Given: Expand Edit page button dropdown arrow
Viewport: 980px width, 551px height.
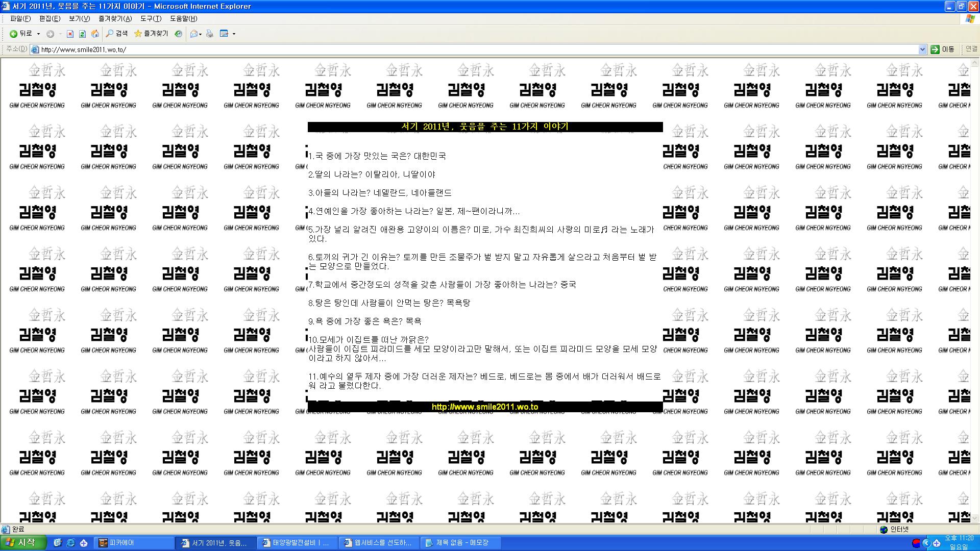Looking at the screenshot, I should pos(234,34).
